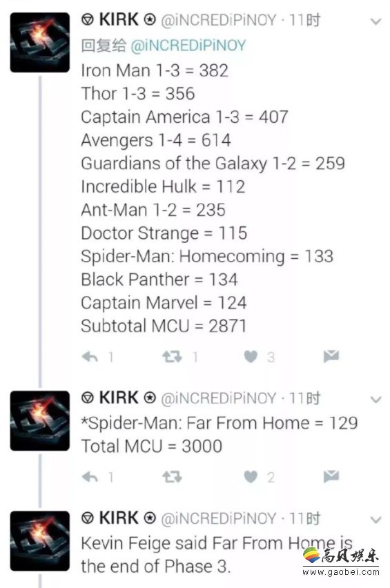
Task: Open @iNCREDiPiNOY reply-to mention link
Action: (188, 46)
